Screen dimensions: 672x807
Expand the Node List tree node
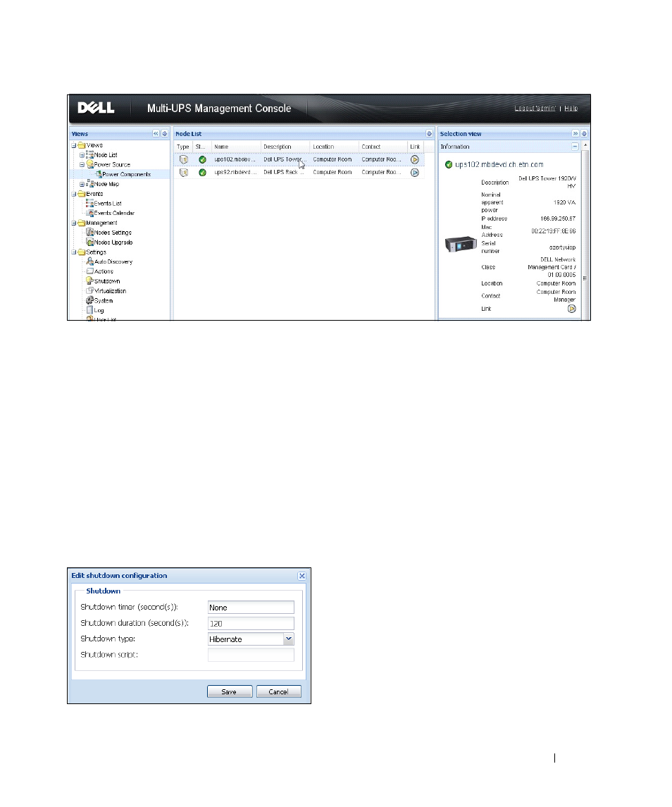pos(82,155)
